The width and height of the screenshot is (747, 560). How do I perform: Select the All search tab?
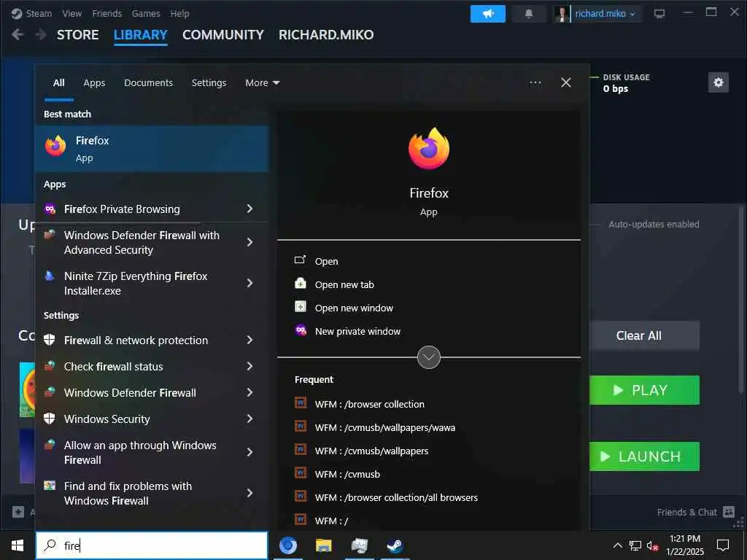(58, 83)
